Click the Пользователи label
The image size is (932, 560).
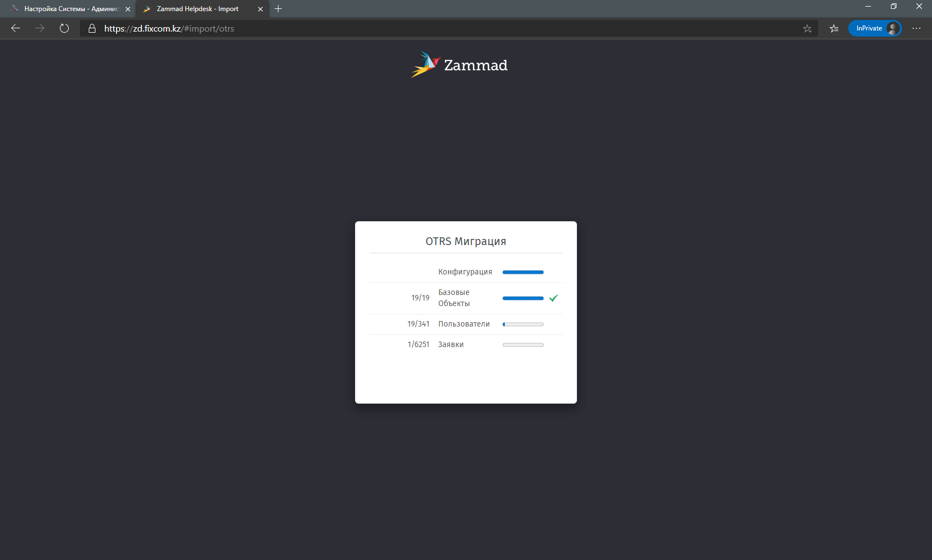pyautogui.click(x=464, y=324)
